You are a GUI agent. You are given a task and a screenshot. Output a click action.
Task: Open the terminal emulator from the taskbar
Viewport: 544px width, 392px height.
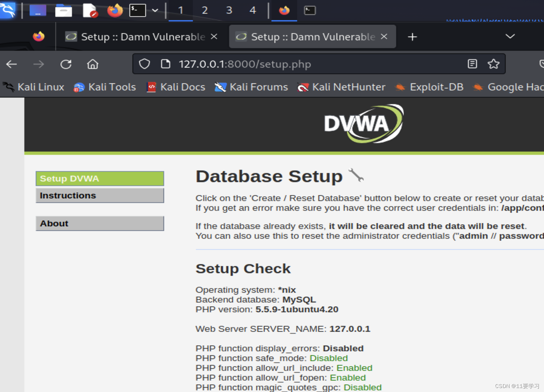[137, 10]
